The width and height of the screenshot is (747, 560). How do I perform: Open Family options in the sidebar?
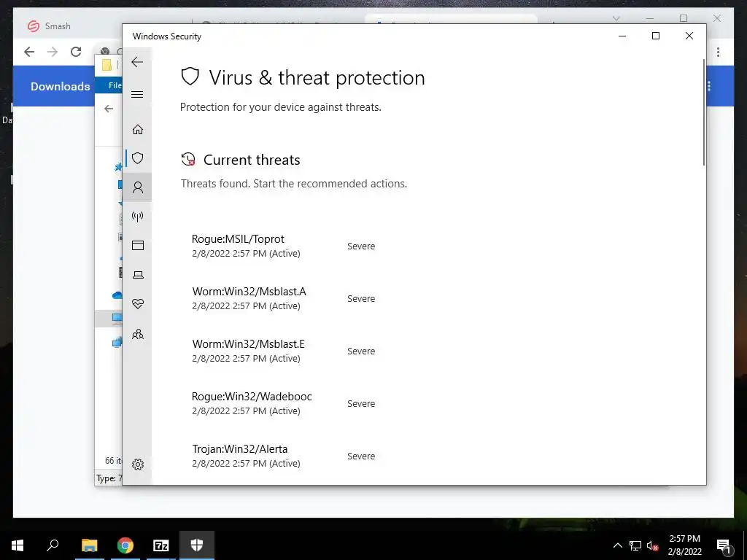pyautogui.click(x=138, y=334)
